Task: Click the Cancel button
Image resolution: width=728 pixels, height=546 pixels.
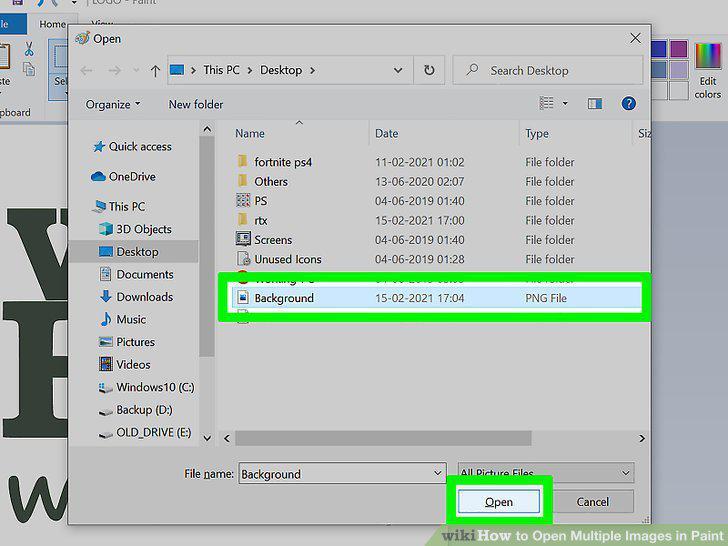Action: click(592, 501)
